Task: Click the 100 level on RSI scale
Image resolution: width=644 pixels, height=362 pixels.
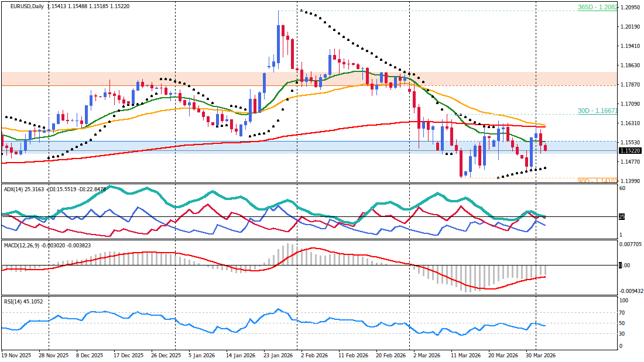Action: 624,301
